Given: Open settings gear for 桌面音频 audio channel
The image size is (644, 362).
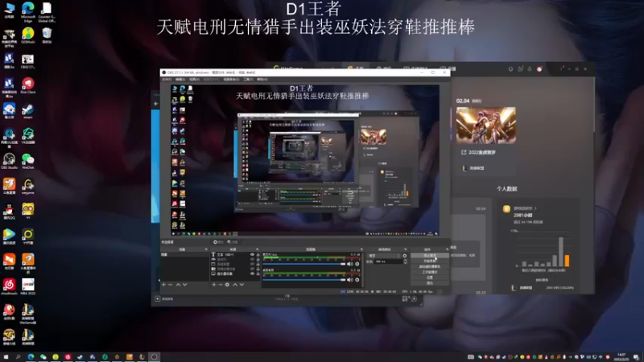Looking at the screenshot, I should [x=357, y=280].
